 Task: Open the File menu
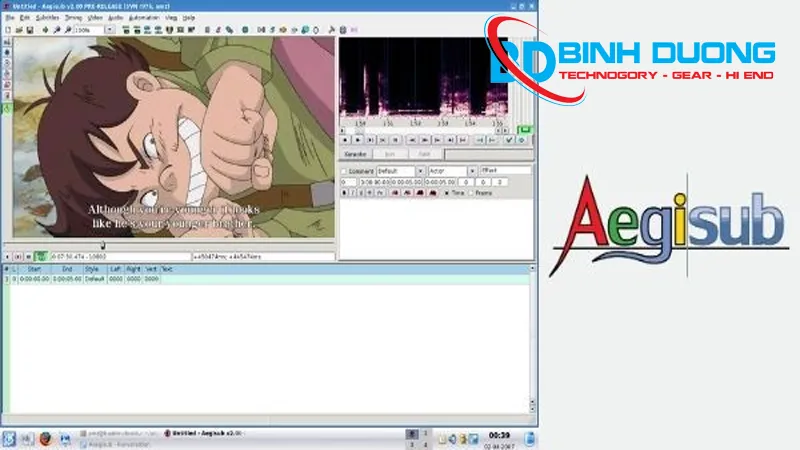click(x=10, y=18)
